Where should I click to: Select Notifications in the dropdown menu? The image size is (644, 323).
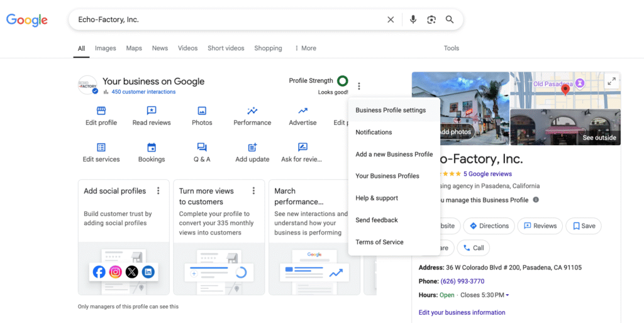tap(394, 132)
